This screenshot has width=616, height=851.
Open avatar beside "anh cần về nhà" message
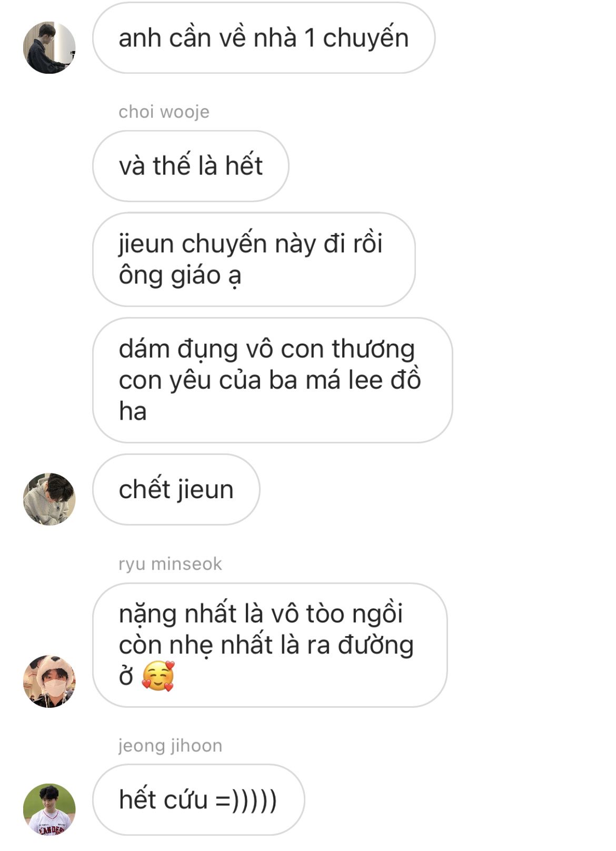point(49,47)
